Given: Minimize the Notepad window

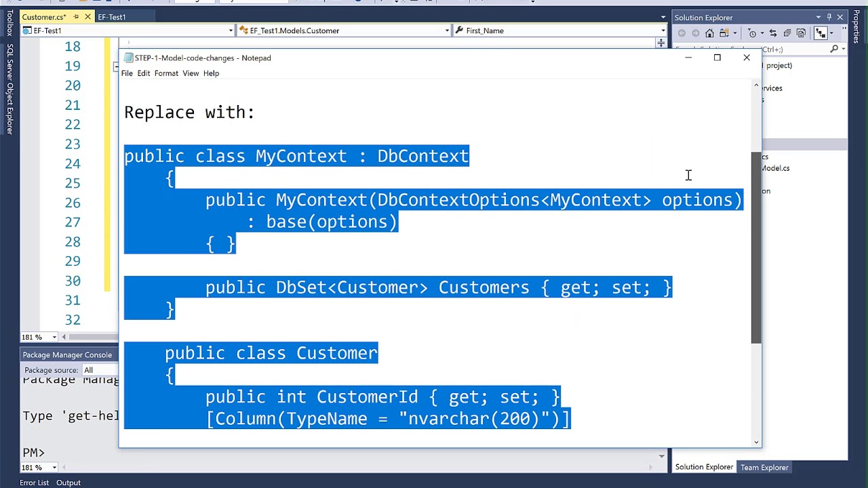Looking at the screenshot, I should tap(688, 58).
